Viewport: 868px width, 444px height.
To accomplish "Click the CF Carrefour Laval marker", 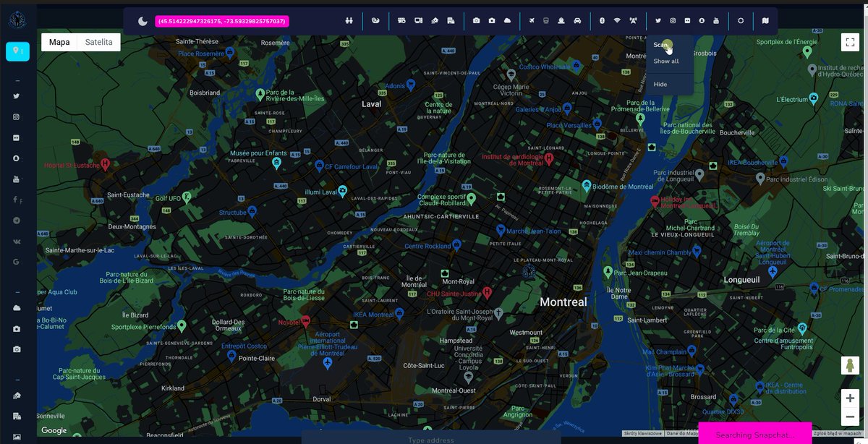I will click(319, 166).
